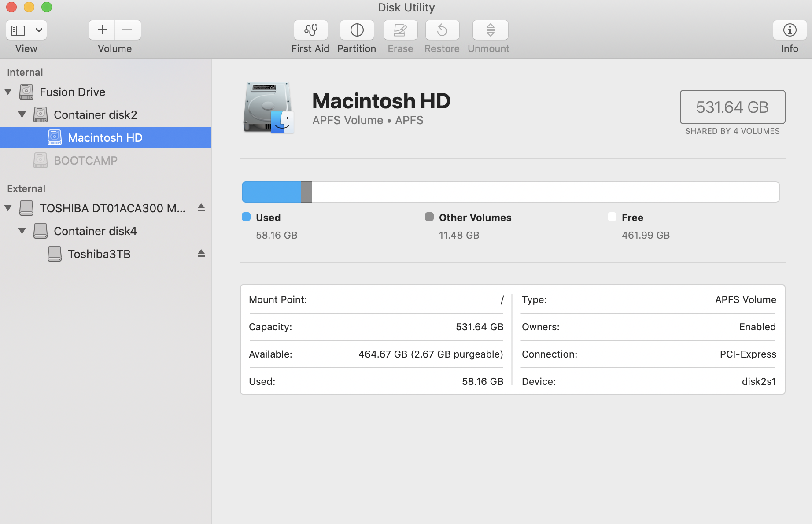Toggle the sidebar view button
The height and width of the screenshot is (524, 812).
[18, 30]
